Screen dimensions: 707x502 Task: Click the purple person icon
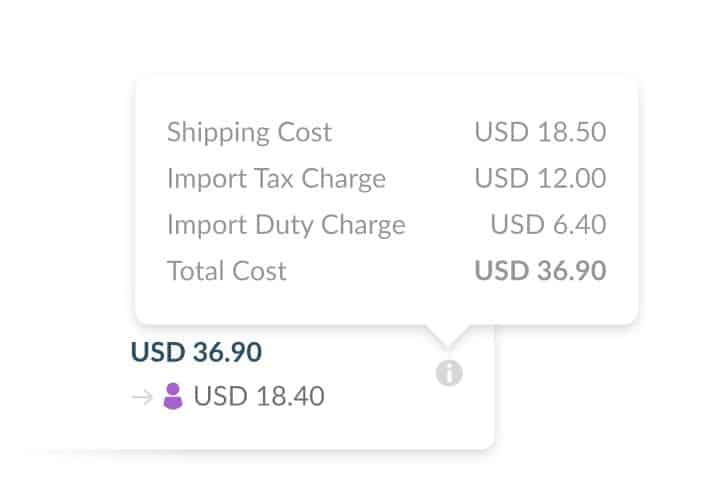pos(173,397)
